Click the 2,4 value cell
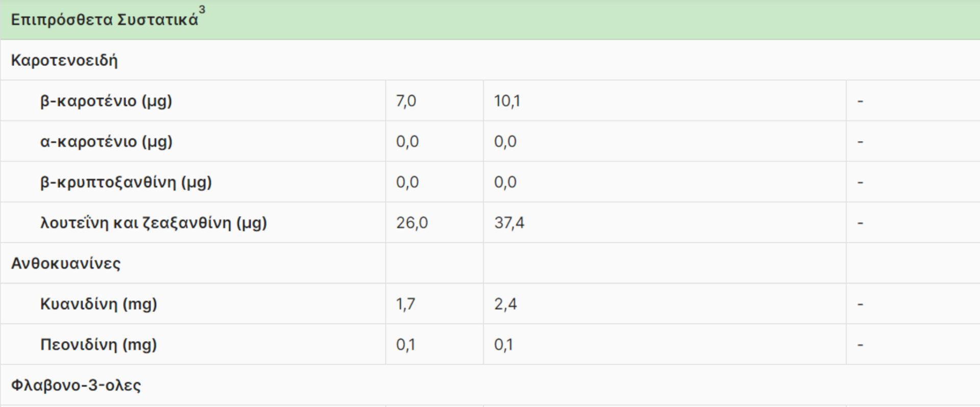 click(x=505, y=304)
